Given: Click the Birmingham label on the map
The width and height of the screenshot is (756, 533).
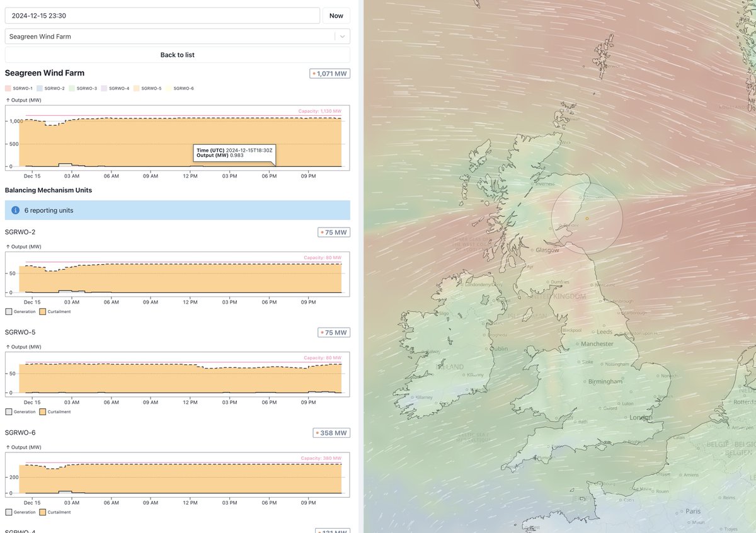Looking at the screenshot, I should click(605, 382).
